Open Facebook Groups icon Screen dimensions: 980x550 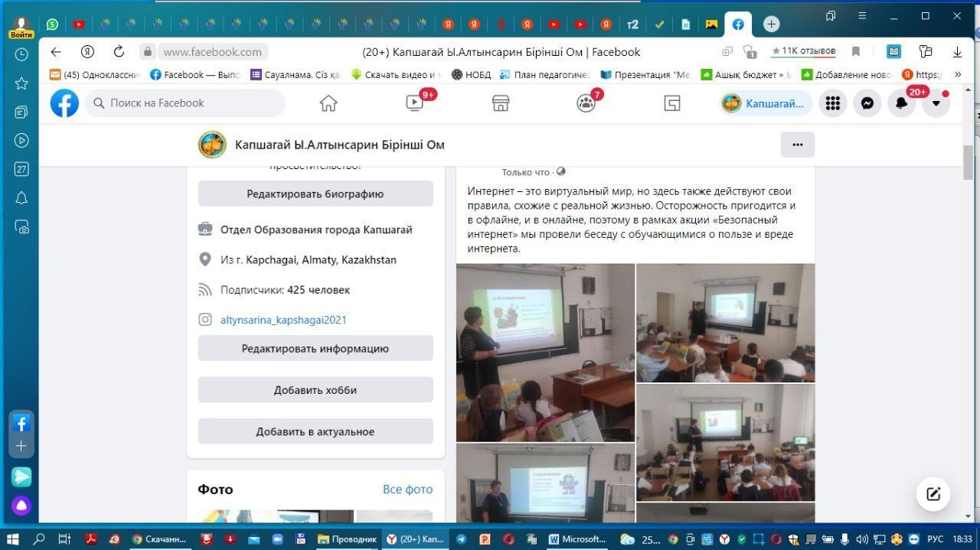pos(586,103)
